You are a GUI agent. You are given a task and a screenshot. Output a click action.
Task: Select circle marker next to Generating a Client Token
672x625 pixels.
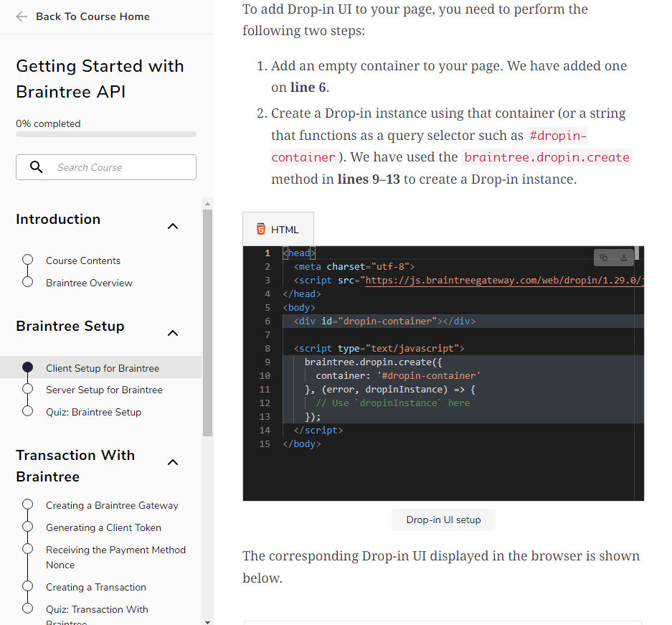pos(28,527)
